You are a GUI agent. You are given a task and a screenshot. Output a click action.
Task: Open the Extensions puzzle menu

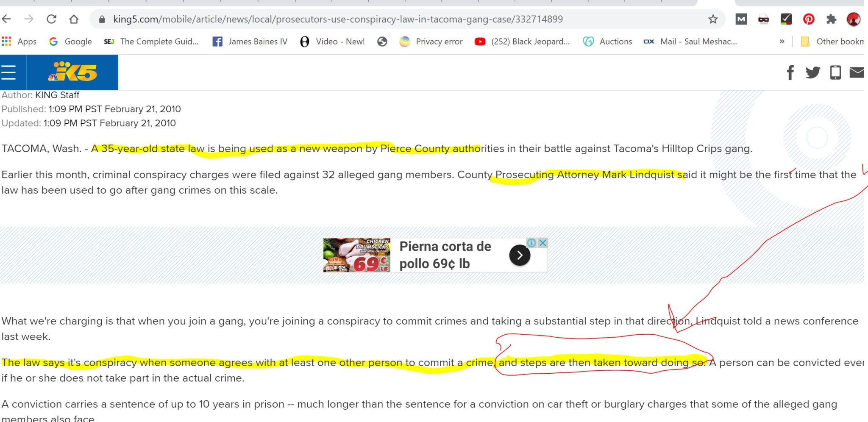point(831,19)
